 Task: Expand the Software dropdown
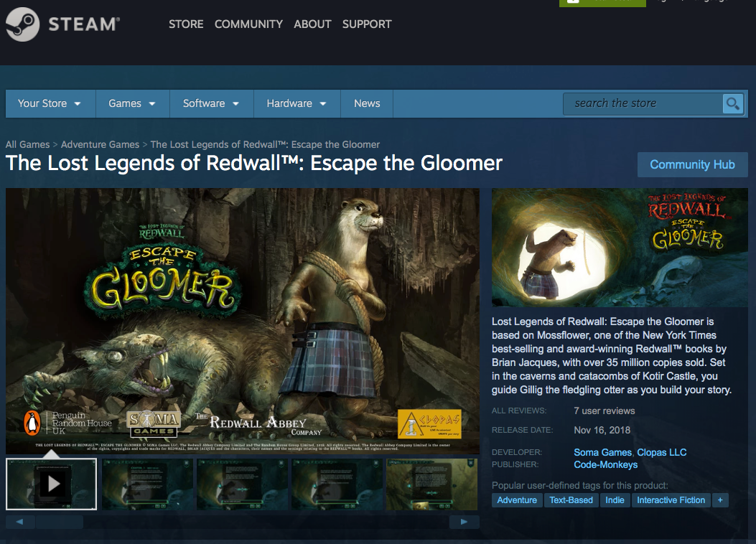point(211,103)
